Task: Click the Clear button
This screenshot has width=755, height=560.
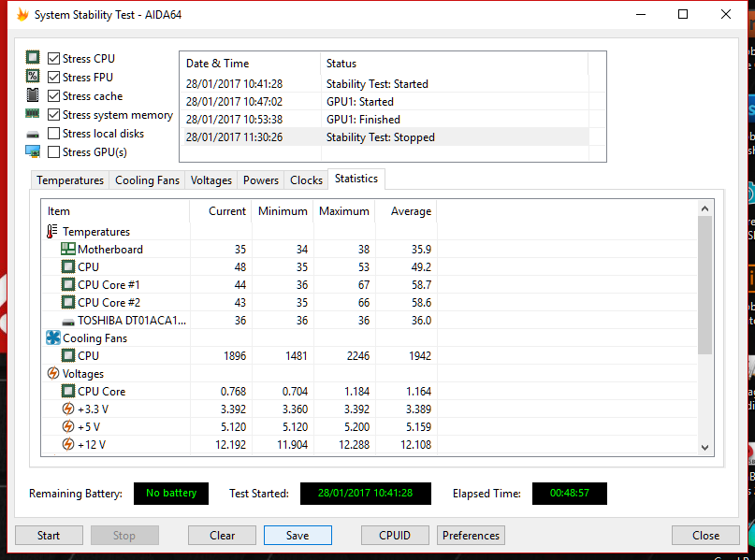Action: [222, 536]
